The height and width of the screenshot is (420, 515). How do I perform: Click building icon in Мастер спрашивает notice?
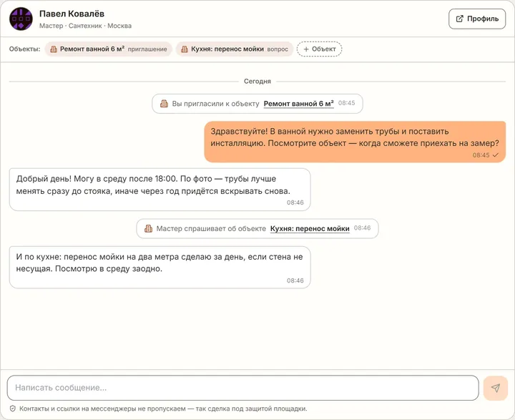(x=149, y=228)
